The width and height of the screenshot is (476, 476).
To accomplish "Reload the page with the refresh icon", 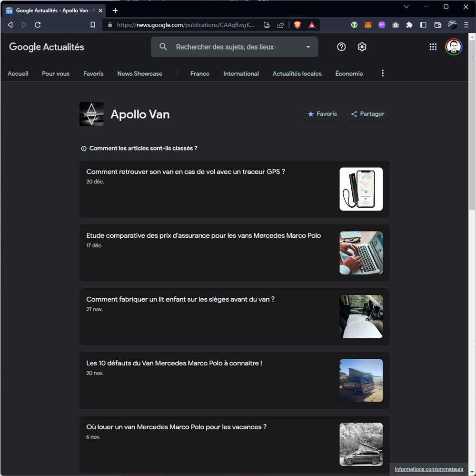I will 38,25.
